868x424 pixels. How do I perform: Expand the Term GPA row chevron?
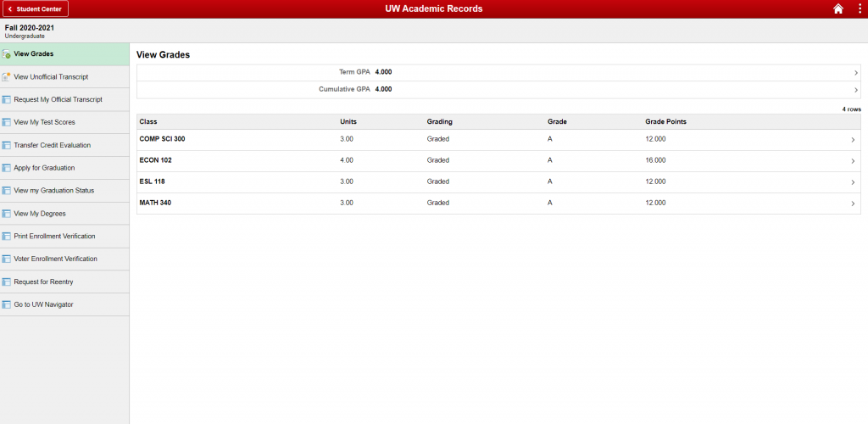point(856,73)
